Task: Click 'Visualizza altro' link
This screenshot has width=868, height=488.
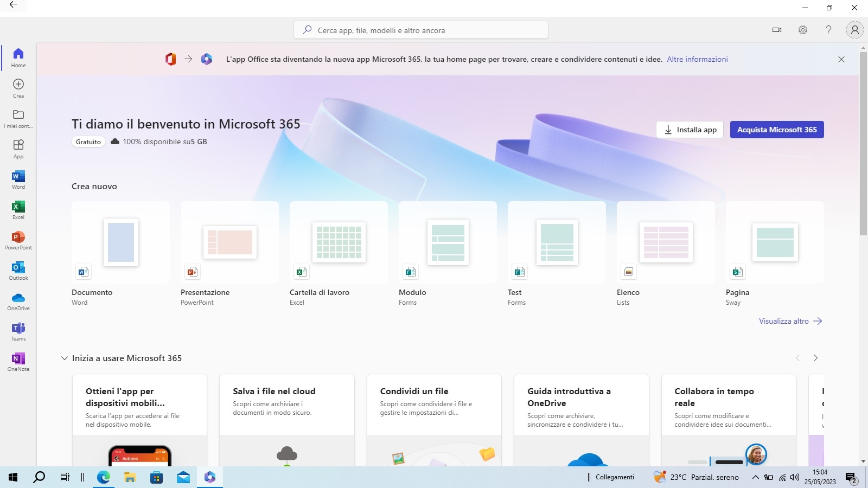Action: point(790,321)
